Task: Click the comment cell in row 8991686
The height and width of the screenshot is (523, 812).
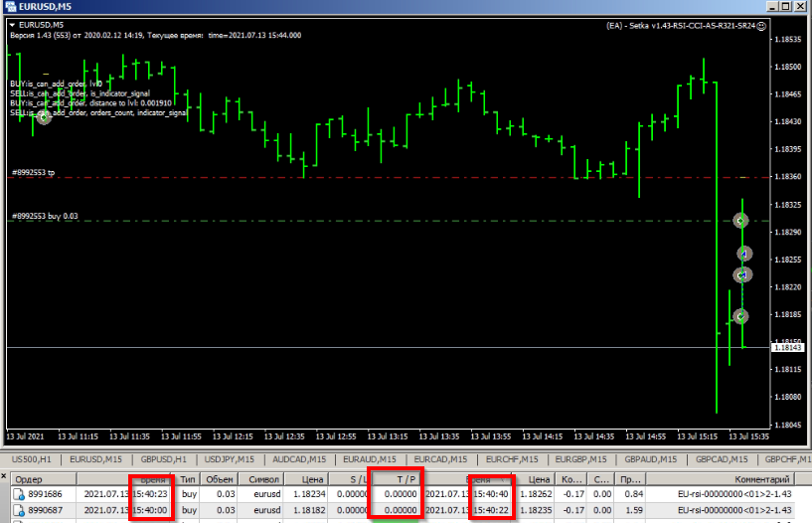Action: (x=734, y=494)
